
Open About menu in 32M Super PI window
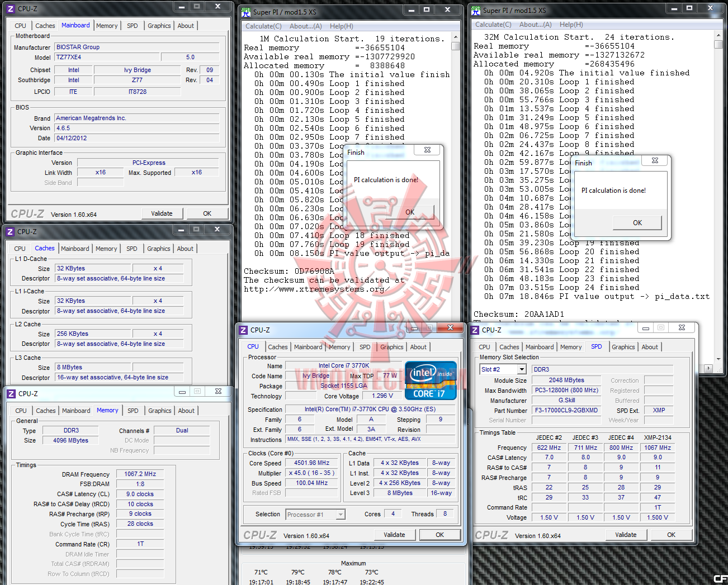pyautogui.click(x=535, y=25)
